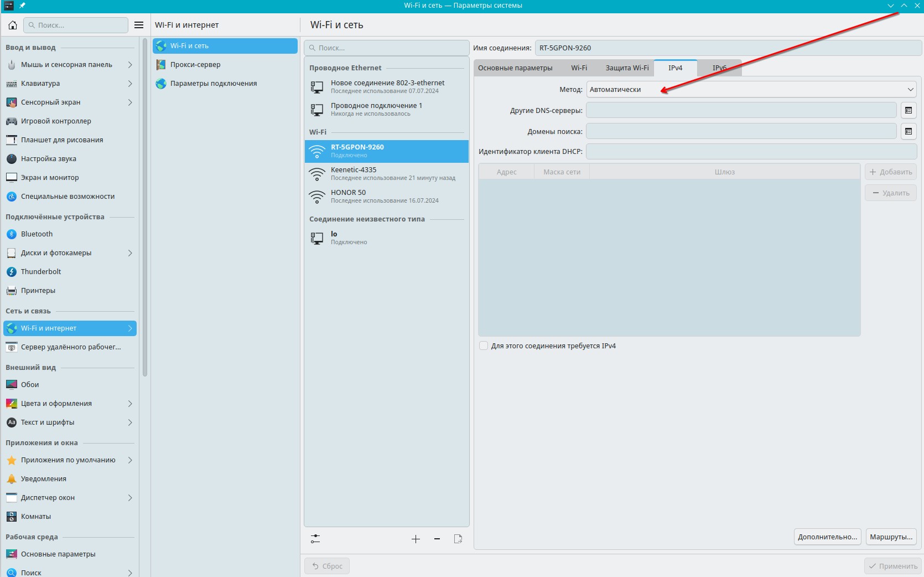Click Экран и монитор display icon
Image resolution: width=924 pixels, height=577 pixels.
click(12, 178)
